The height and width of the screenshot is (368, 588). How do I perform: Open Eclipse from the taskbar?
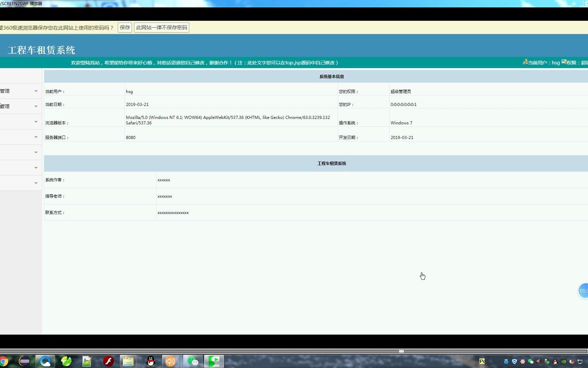point(24,361)
